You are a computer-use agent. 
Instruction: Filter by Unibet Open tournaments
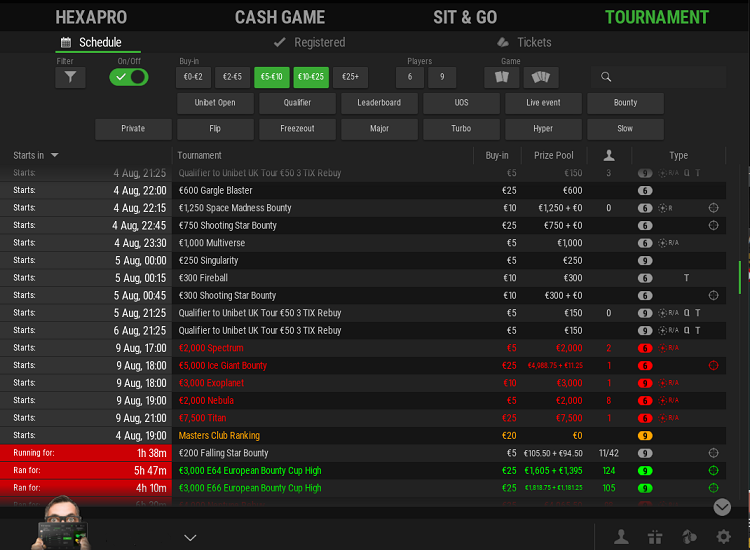click(215, 103)
